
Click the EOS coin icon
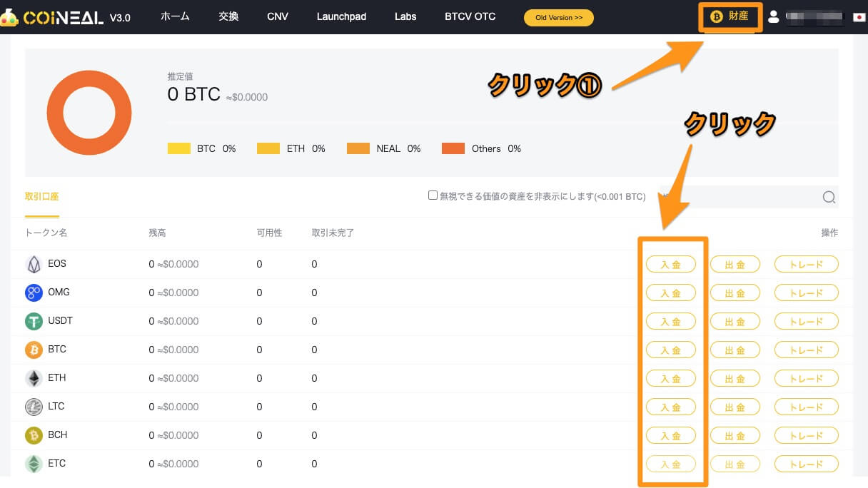point(34,264)
